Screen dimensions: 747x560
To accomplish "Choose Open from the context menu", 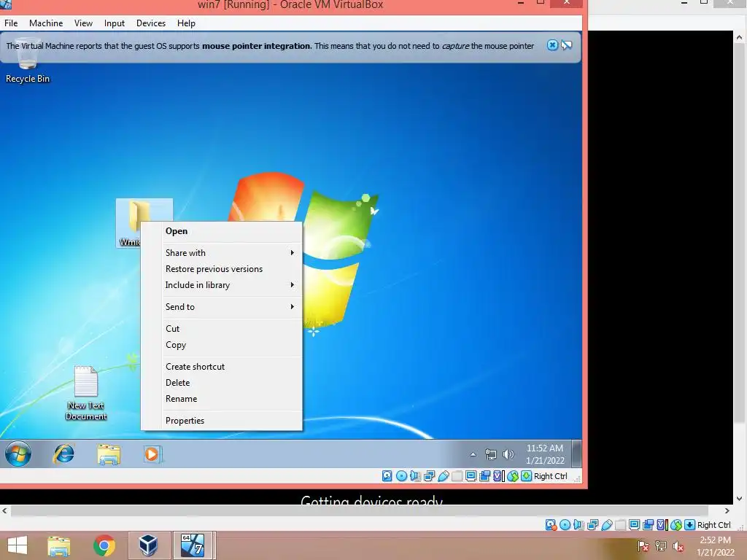I will click(222, 231).
